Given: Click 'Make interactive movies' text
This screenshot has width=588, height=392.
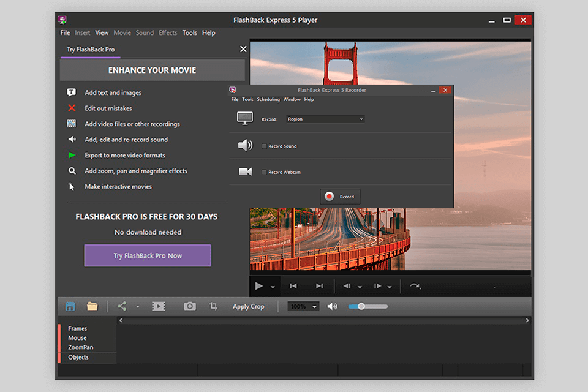Looking at the screenshot, I should (x=118, y=186).
